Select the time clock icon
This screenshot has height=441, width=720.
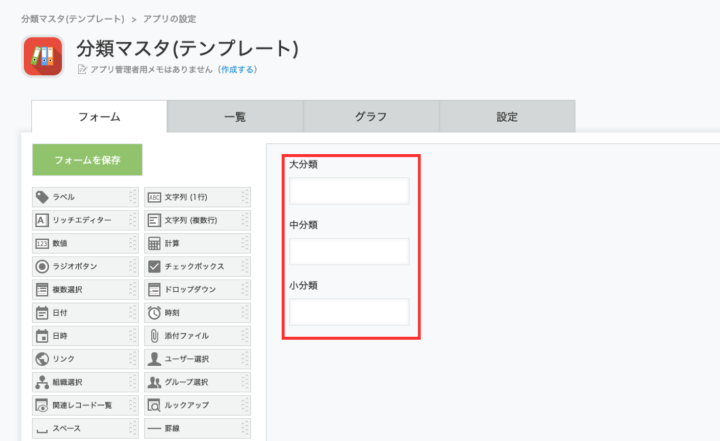[154, 312]
